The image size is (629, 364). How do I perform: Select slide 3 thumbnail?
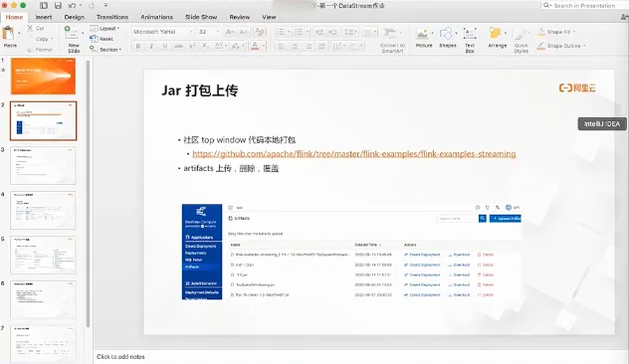(43, 165)
